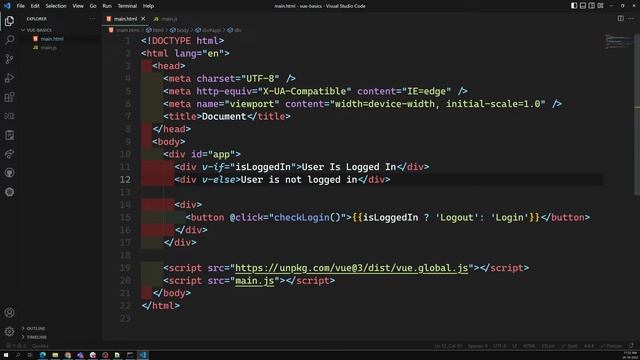Screen dimensions: 640x360
Task: Open the Windows Start button
Action: (x=6, y=355)
